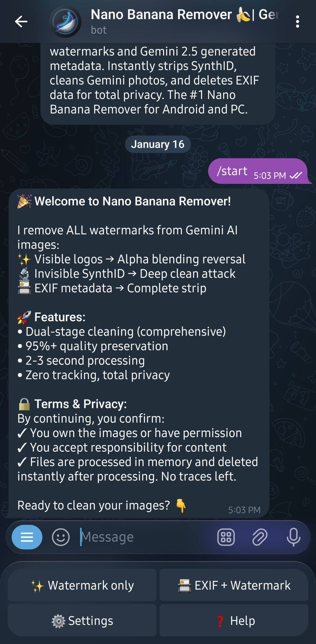Image resolution: width=316 pixels, height=644 pixels.
Task: Choose the EXIF + Watermark button
Action: click(x=234, y=585)
